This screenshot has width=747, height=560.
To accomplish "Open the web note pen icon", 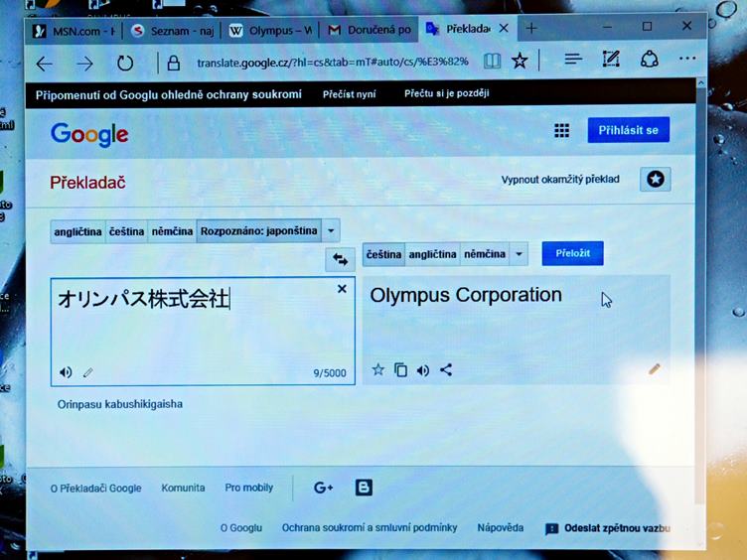I will (x=611, y=59).
